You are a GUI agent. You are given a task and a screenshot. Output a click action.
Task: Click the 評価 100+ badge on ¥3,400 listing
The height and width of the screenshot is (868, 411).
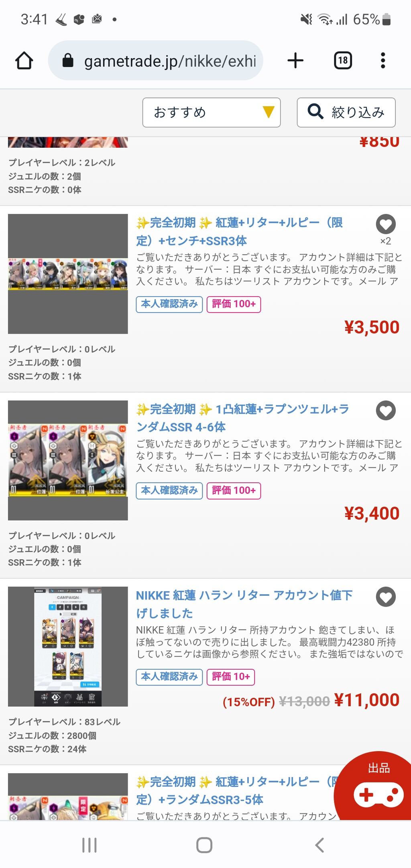tap(234, 491)
